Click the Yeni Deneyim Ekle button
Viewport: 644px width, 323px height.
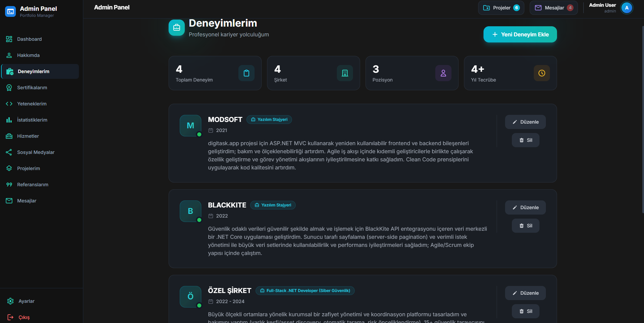coord(520,34)
